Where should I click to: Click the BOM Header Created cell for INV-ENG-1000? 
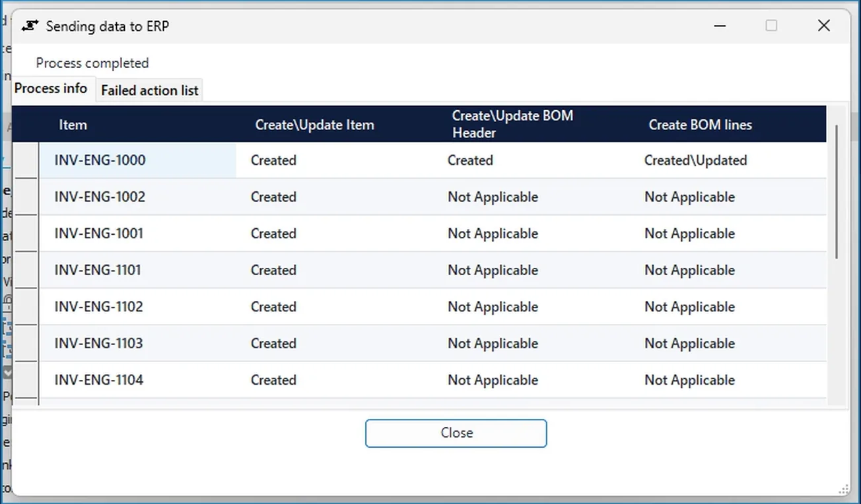click(x=531, y=160)
